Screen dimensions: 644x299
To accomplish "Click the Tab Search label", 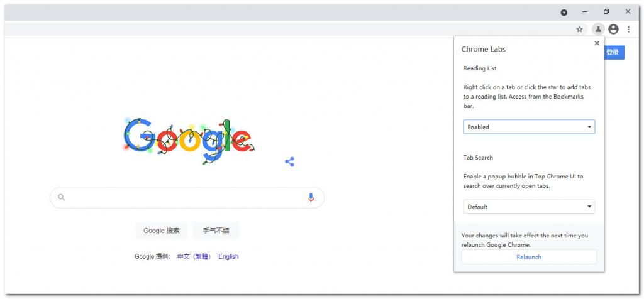I will point(478,157).
